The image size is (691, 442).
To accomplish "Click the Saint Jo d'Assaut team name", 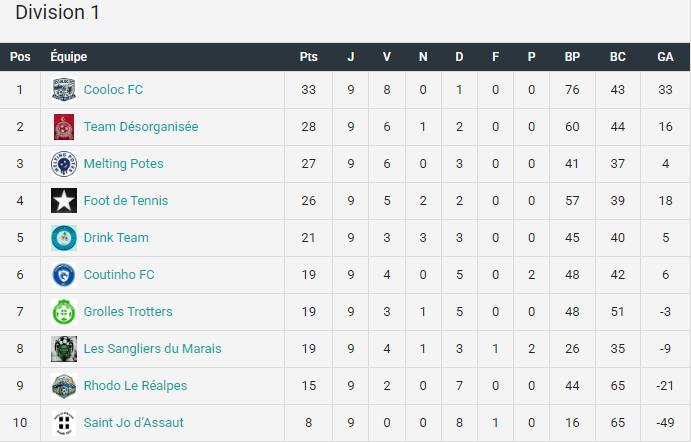I will coord(134,423).
